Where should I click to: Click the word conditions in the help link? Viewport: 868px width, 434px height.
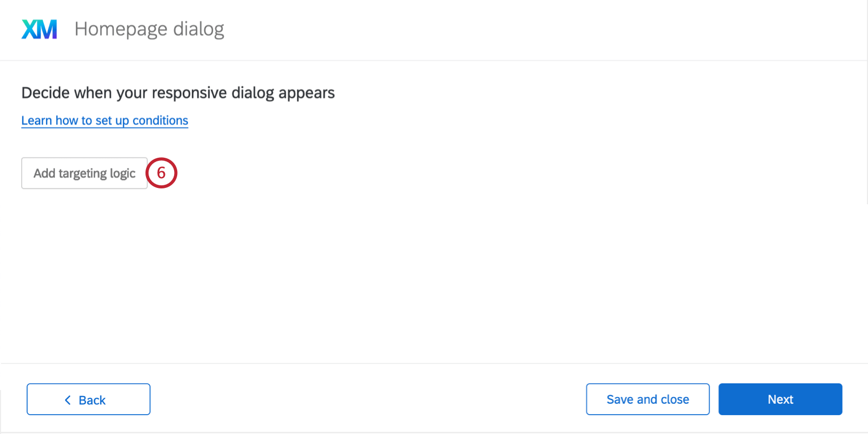point(160,120)
